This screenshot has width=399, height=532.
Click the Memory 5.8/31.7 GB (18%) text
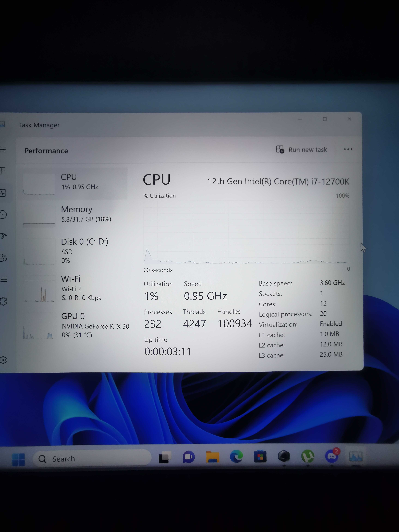(86, 219)
